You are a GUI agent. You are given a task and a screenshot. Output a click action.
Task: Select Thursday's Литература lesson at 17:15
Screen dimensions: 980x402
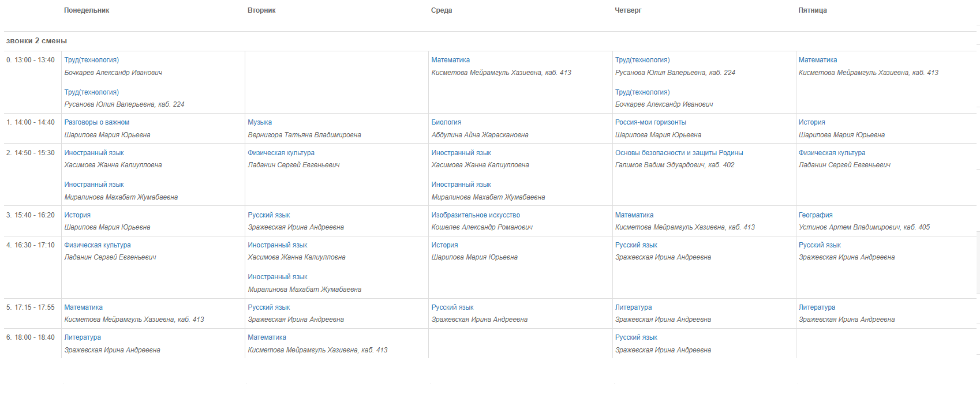[x=633, y=307]
